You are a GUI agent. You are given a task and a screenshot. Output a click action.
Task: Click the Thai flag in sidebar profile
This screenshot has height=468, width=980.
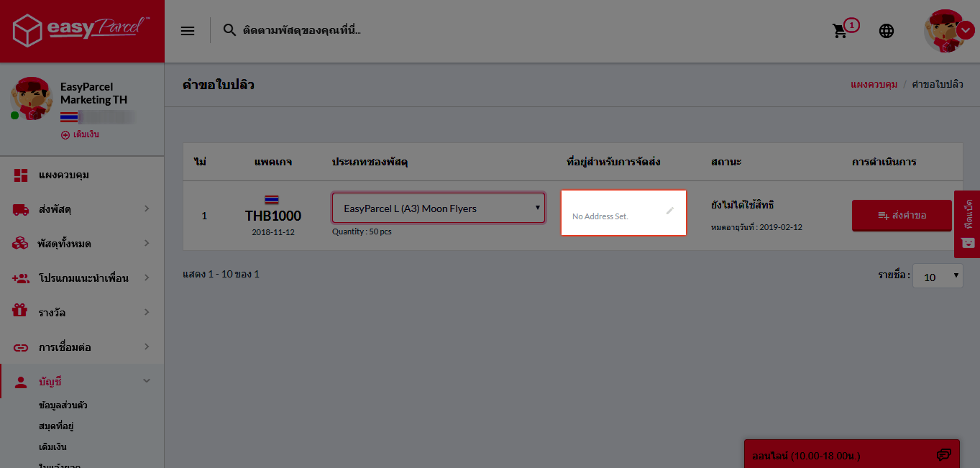[x=69, y=116]
